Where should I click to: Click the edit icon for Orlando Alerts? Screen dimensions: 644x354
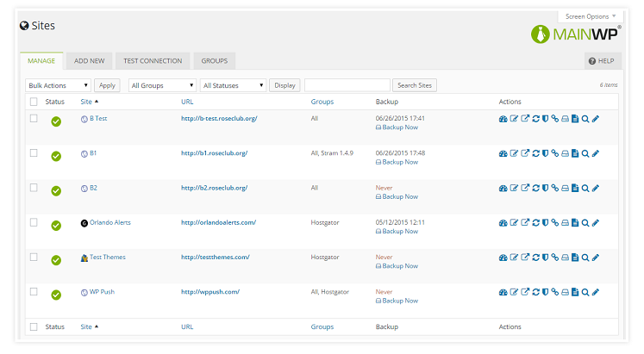tap(514, 223)
